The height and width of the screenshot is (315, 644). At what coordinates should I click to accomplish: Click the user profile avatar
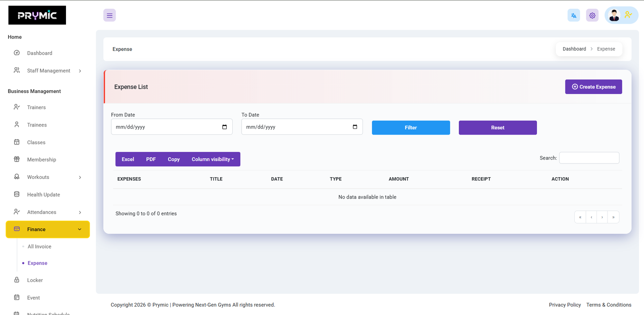(614, 15)
